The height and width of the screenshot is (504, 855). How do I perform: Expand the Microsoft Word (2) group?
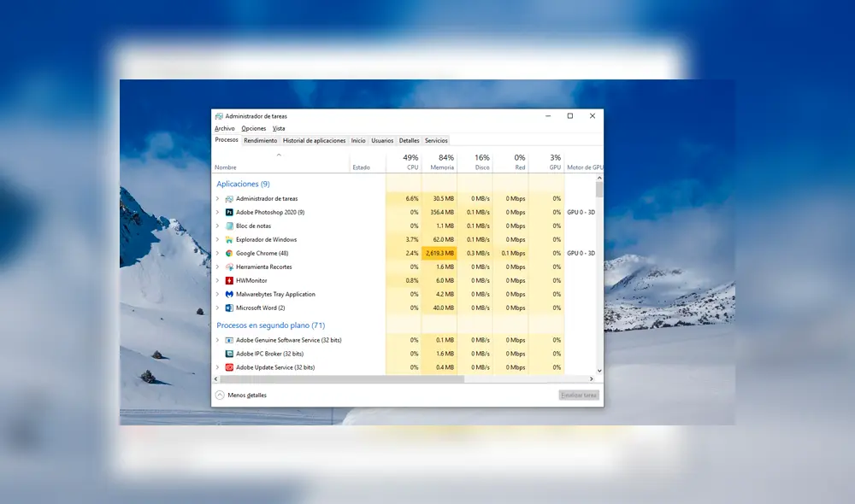pos(218,308)
